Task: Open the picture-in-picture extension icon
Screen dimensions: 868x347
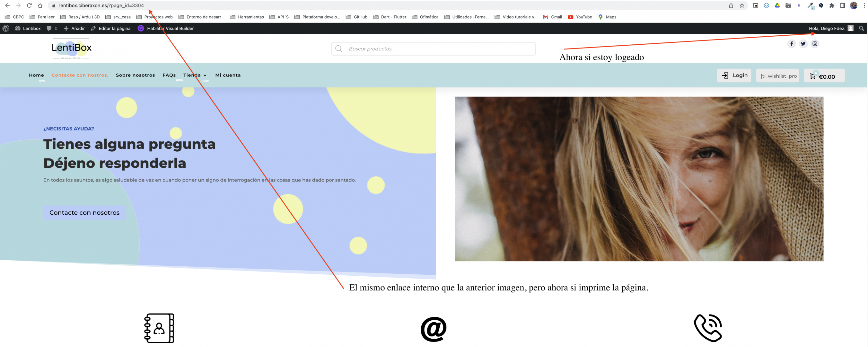Action: click(x=756, y=5)
